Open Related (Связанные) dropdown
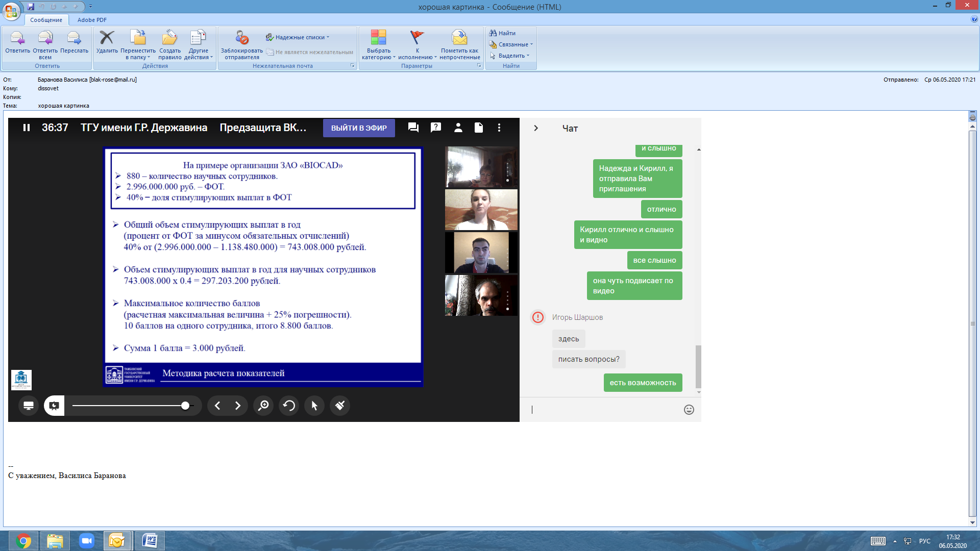The width and height of the screenshot is (980, 551). tap(511, 44)
